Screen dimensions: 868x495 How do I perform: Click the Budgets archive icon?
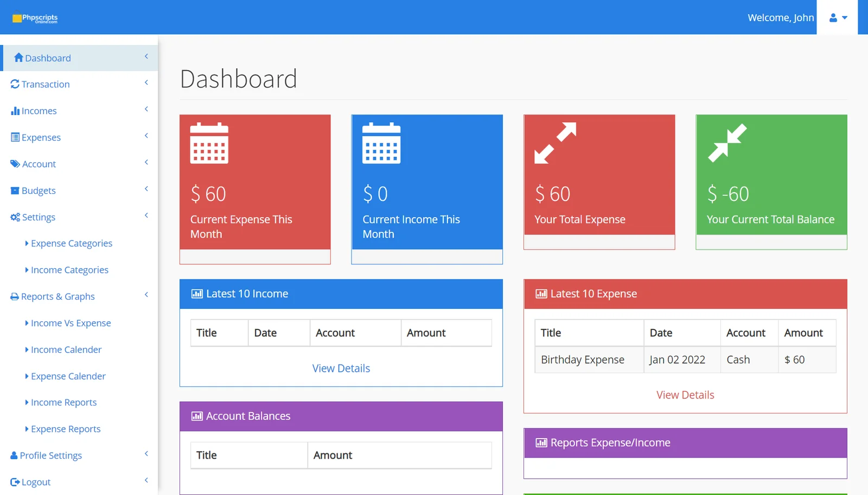point(15,191)
